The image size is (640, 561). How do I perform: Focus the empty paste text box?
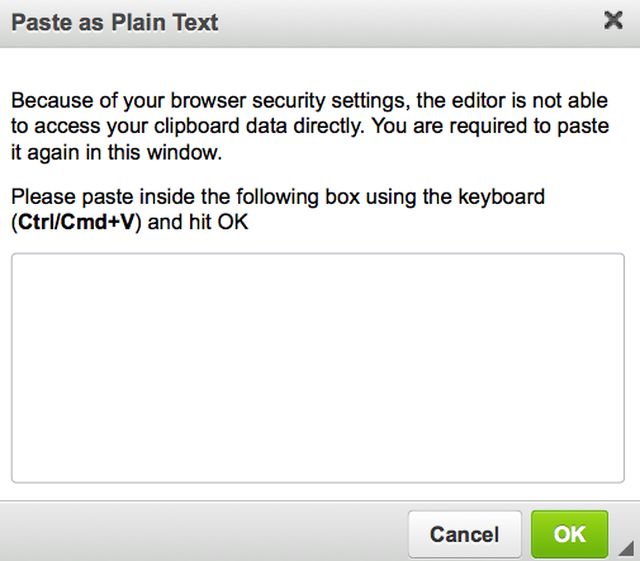pyautogui.click(x=318, y=368)
